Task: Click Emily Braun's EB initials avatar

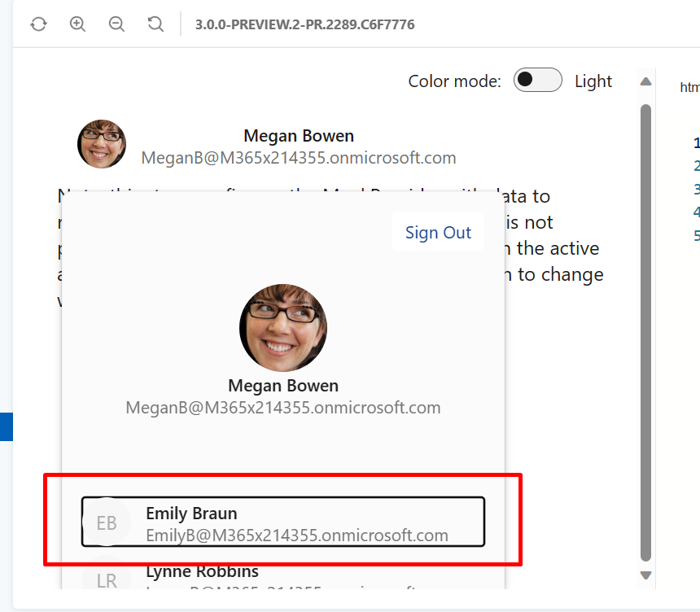Action: point(106,522)
